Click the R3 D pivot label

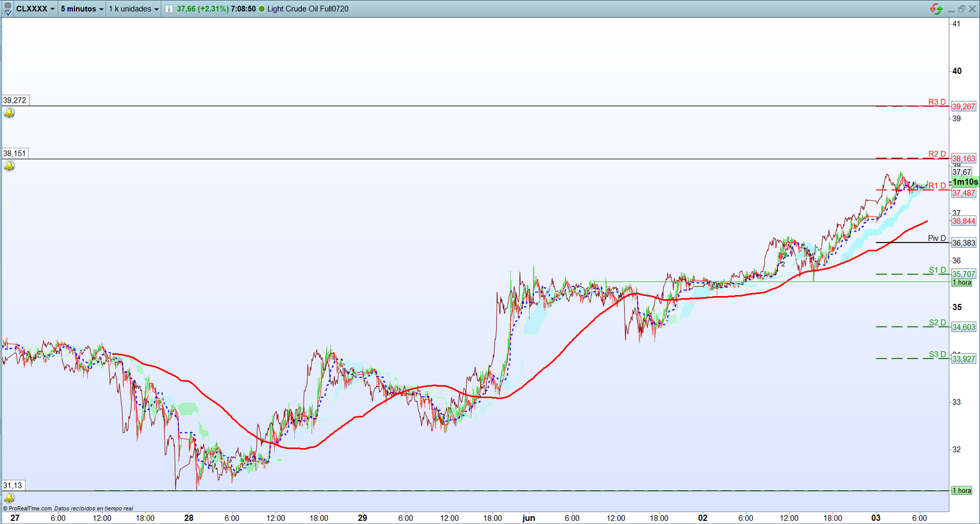click(937, 102)
